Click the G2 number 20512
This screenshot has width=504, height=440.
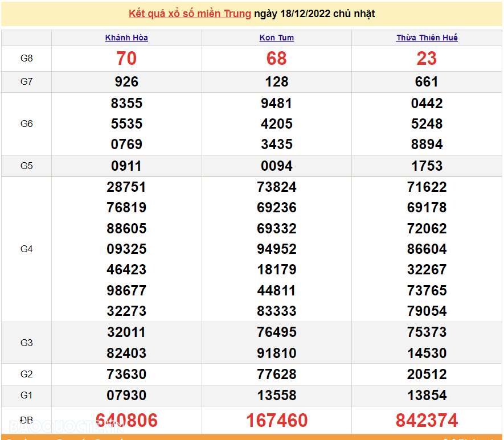[427, 374]
